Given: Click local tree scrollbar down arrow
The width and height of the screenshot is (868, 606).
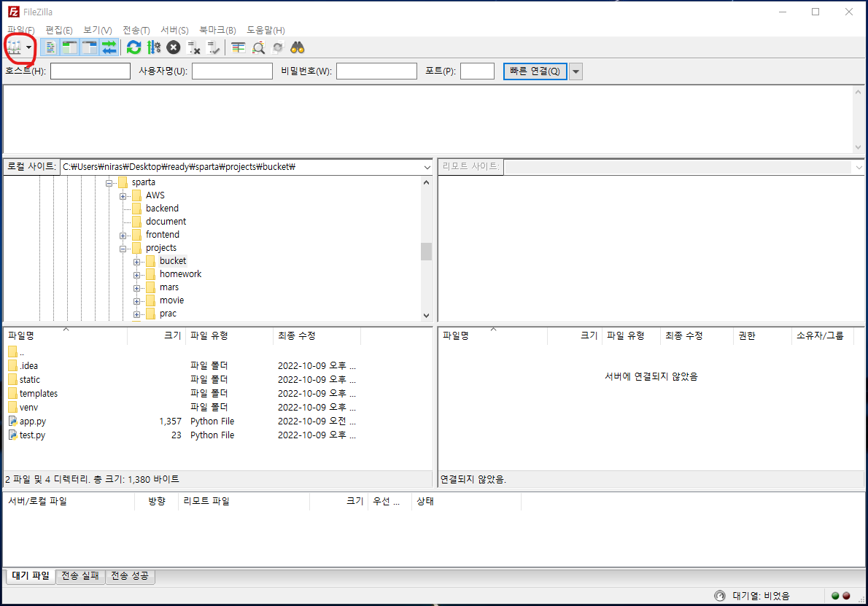Looking at the screenshot, I should tap(426, 315).
